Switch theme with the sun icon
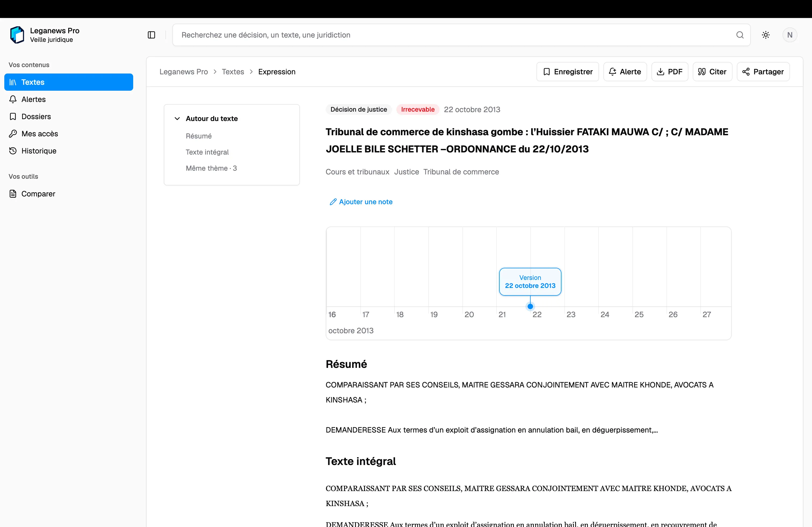The height and width of the screenshot is (527, 812). [766, 35]
